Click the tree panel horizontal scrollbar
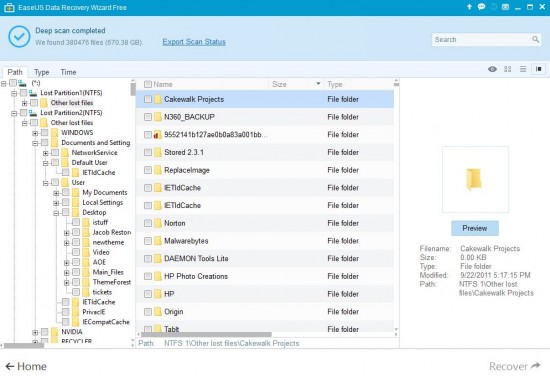550x384 pixels. 24,346
